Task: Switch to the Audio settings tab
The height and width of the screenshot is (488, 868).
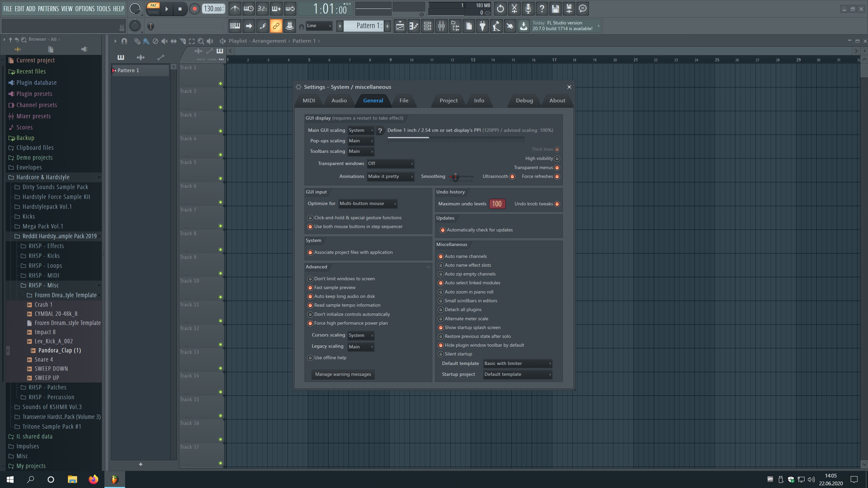Action: coord(339,100)
